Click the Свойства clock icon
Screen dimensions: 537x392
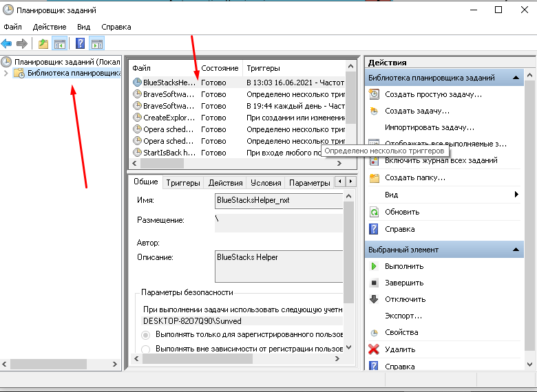[374, 332]
